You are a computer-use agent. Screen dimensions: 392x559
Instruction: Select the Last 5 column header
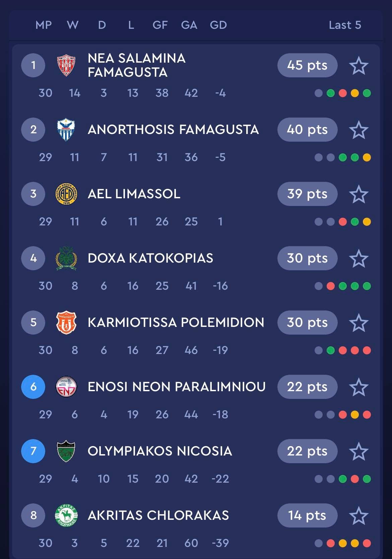345,25
